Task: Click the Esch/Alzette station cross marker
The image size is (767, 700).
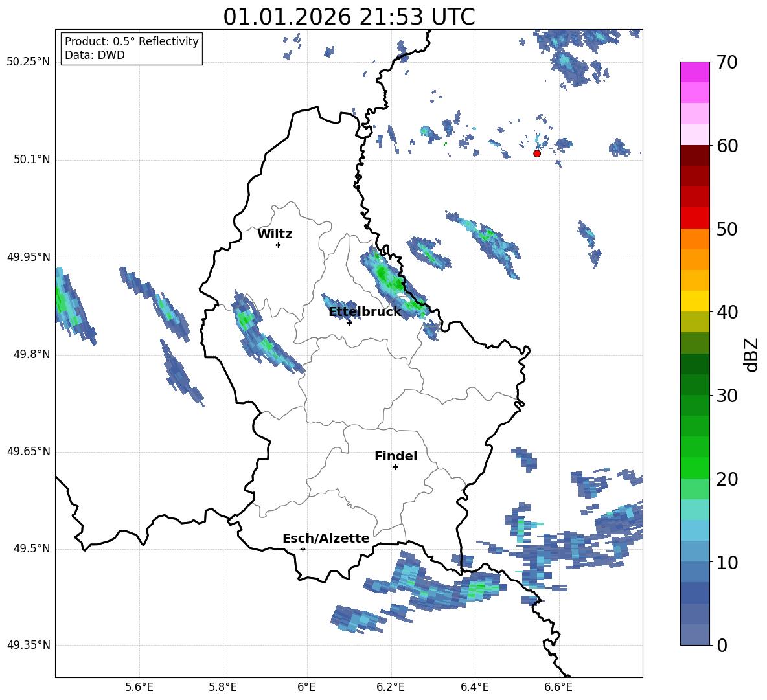Action: (x=303, y=549)
